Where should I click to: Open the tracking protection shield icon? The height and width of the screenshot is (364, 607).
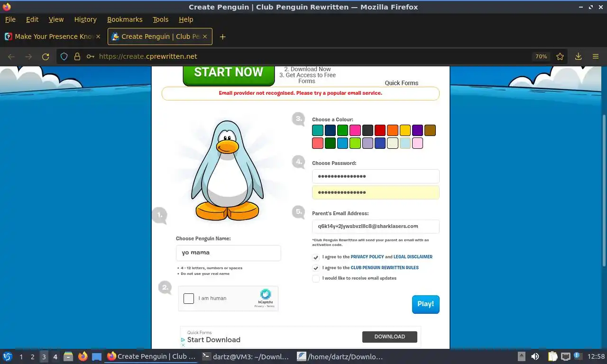[64, 56]
